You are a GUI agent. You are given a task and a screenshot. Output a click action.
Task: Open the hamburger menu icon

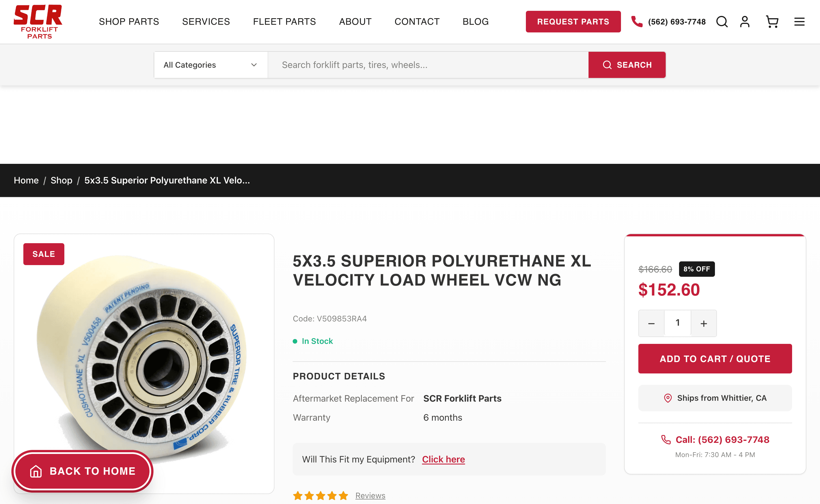point(799,22)
